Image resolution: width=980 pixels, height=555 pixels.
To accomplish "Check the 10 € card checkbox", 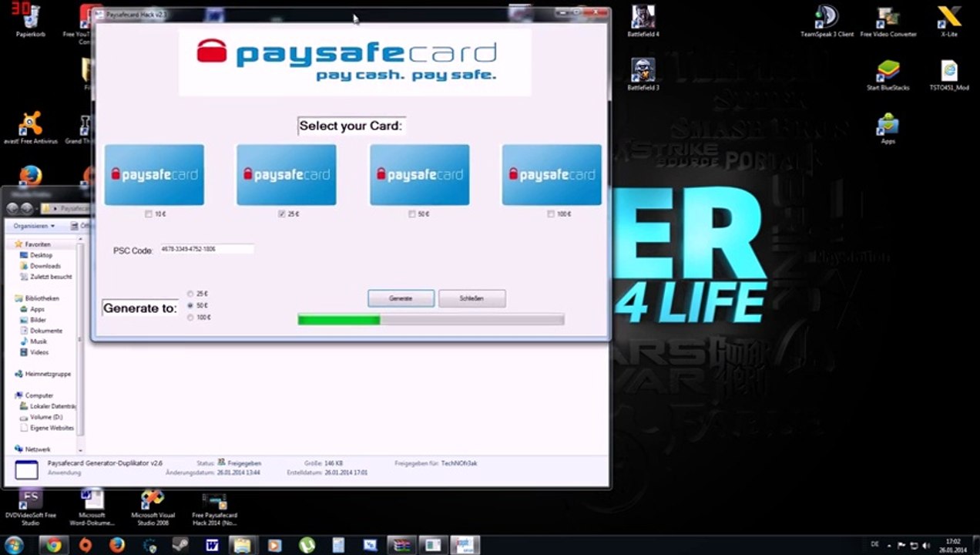I will point(149,214).
